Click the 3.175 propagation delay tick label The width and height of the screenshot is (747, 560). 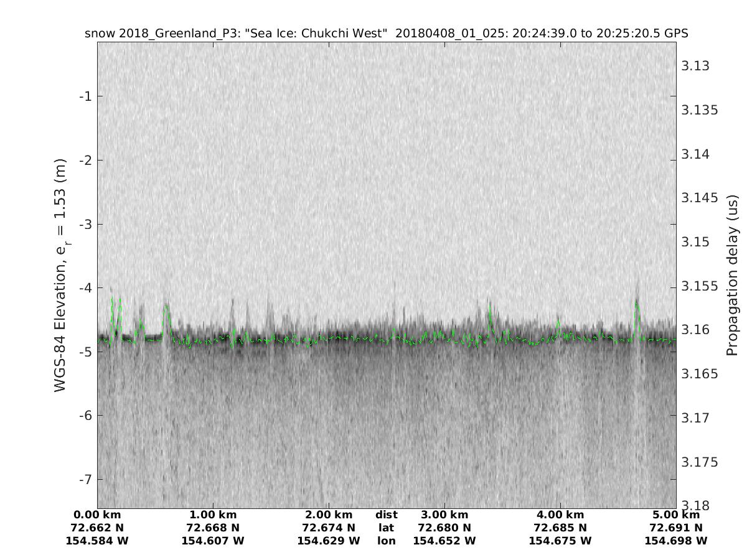pos(698,462)
